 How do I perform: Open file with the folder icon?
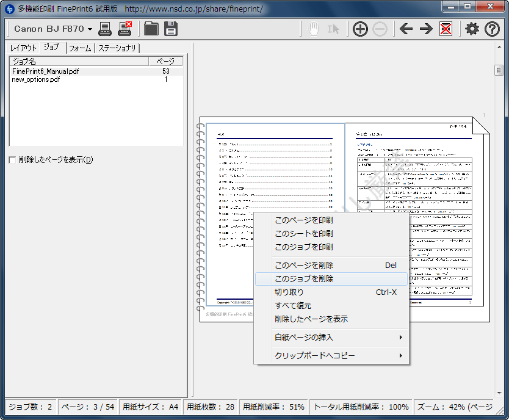pyautogui.click(x=151, y=29)
